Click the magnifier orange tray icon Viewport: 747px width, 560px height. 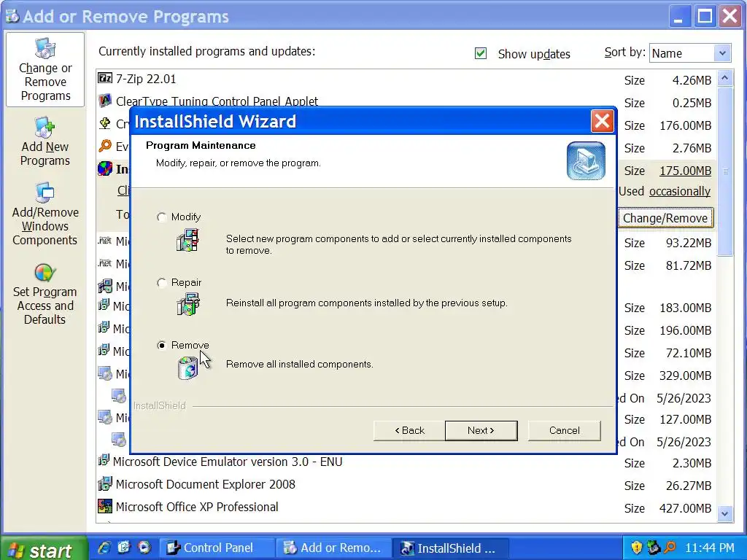pyautogui.click(x=670, y=548)
